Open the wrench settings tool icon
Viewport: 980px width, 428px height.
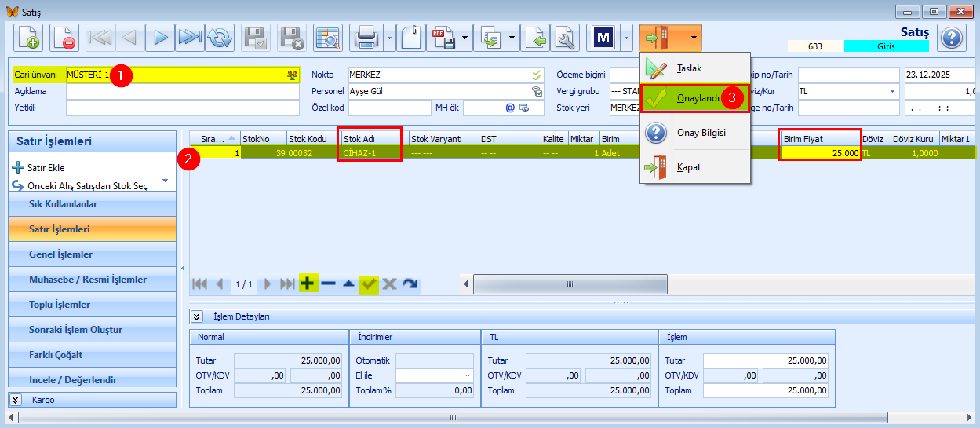point(564,37)
